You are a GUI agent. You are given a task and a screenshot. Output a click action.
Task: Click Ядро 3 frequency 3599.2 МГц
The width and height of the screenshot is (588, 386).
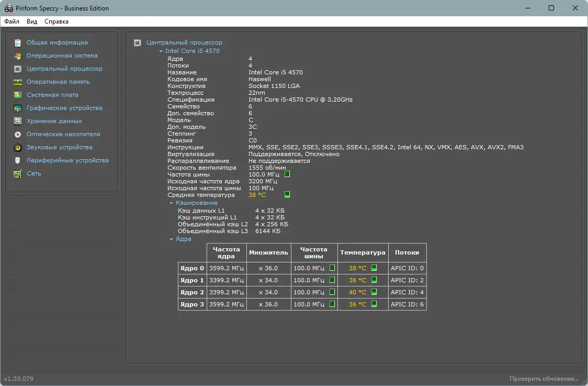tap(227, 304)
